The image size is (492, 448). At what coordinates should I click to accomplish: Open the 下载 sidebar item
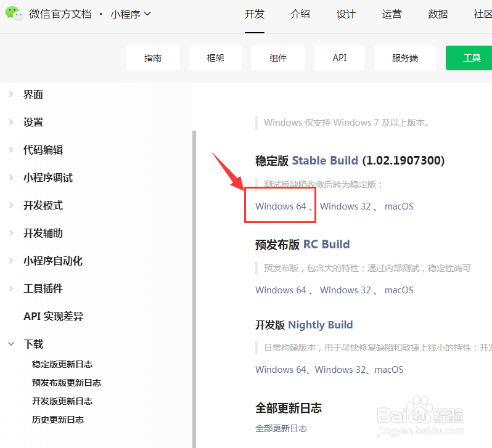(33, 344)
